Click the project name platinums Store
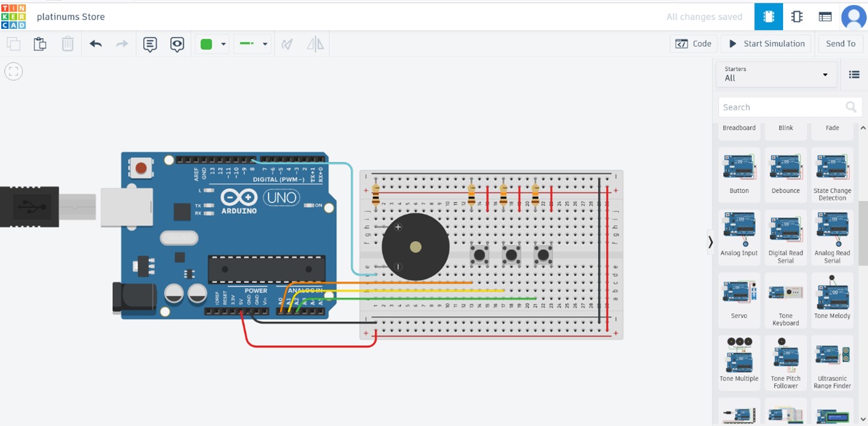868x426 pixels. [71, 17]
